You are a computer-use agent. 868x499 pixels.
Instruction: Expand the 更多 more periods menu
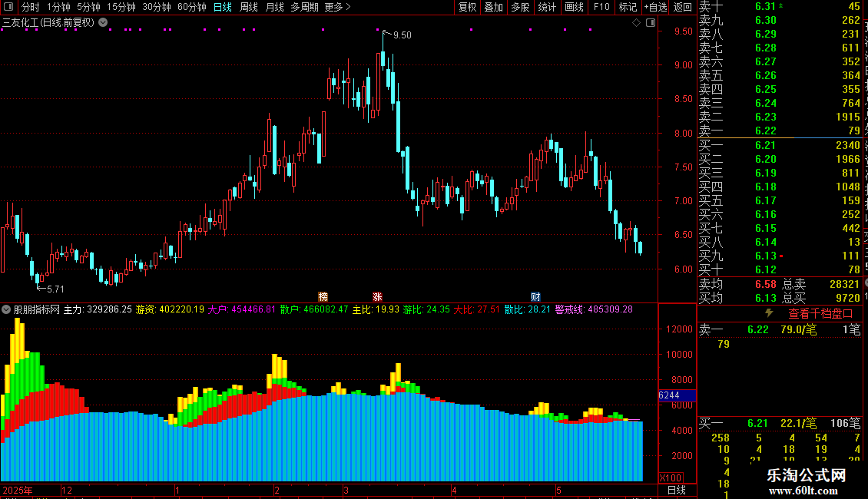click(x=338, y=7)
